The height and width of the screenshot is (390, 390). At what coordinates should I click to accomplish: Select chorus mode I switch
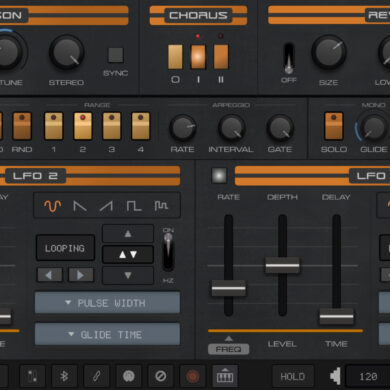pyautogui.click(x=198, y=57)
